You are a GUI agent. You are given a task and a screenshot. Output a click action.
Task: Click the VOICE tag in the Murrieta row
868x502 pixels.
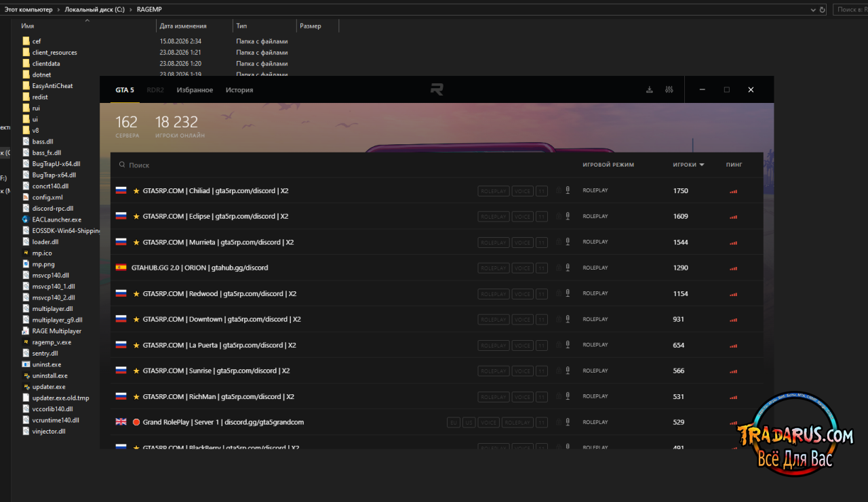click(x=522, y=243)
